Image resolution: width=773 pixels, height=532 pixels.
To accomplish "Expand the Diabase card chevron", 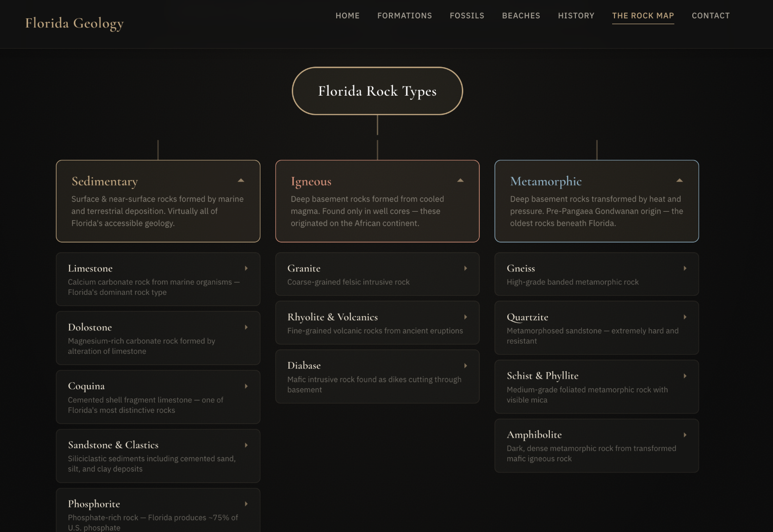I will [466, 366].
